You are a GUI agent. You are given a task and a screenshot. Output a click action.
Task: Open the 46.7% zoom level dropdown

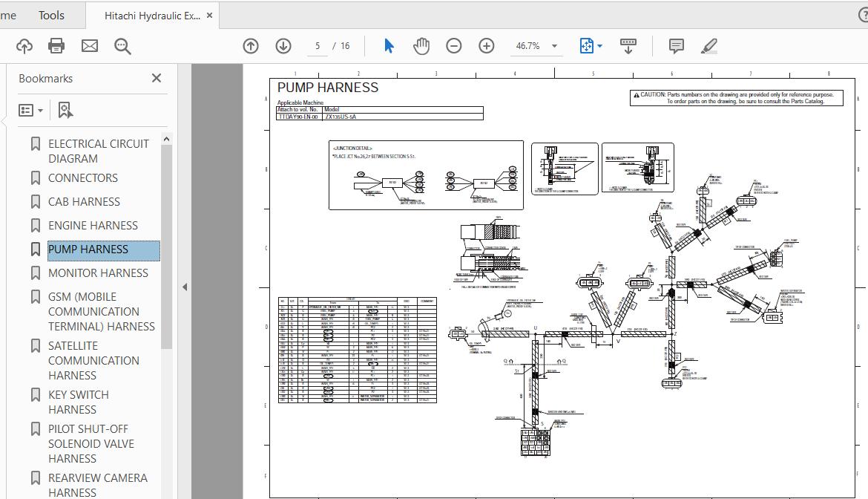click(x=554, y=46)
